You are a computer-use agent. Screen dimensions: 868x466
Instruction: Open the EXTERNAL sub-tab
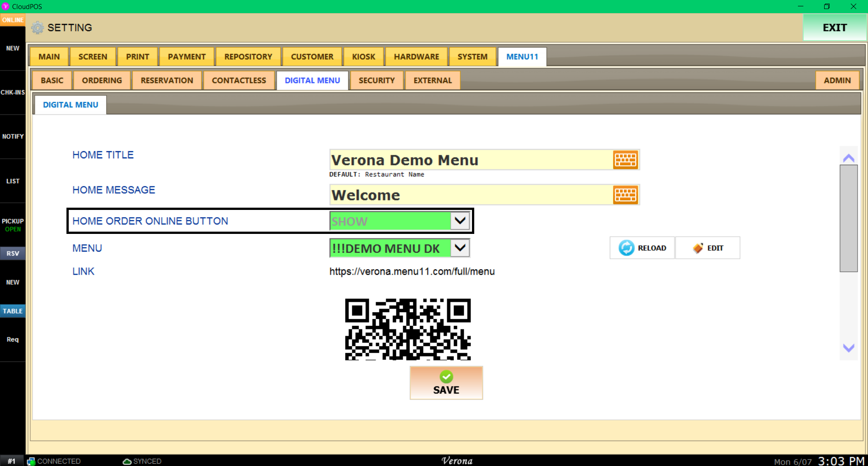pyautogui.click(x=433, y=81)
